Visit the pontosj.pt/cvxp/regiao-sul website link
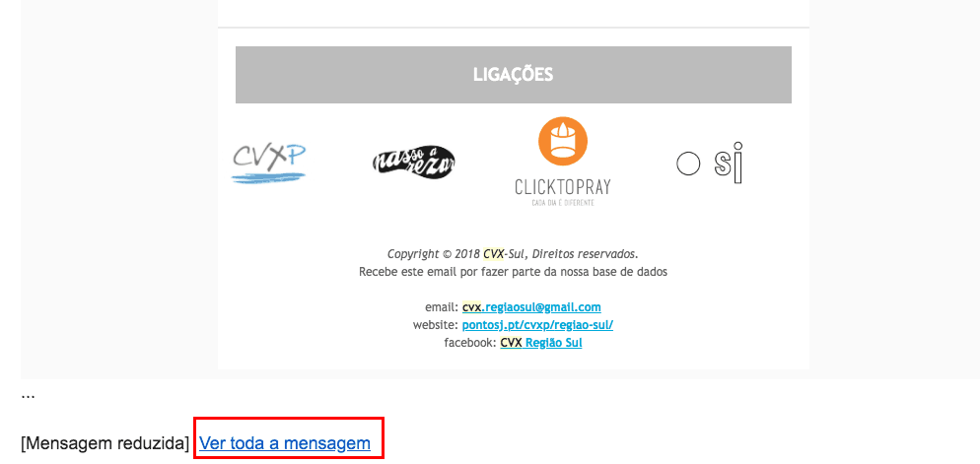 [537, 325]
